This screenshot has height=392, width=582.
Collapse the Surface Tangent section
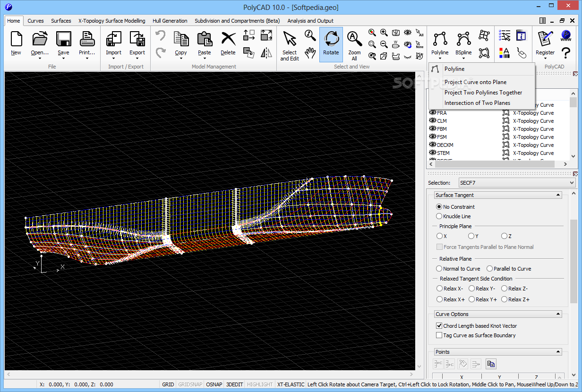coord(558,195)
